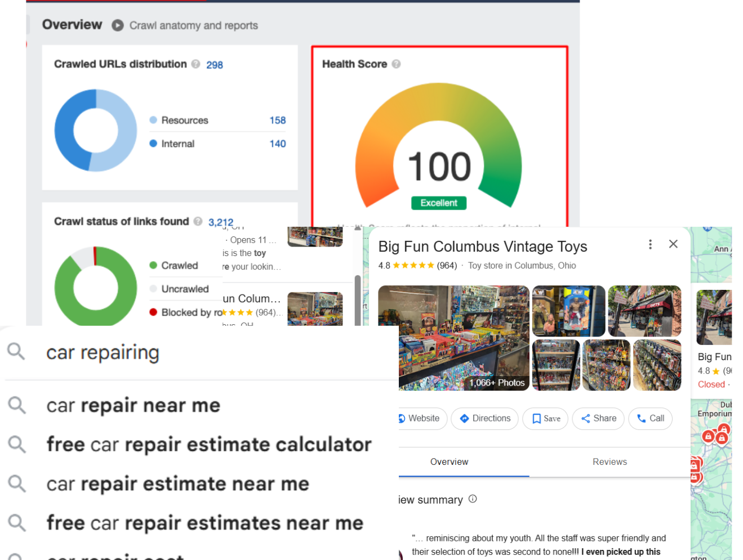Click the search icon beside "car repair estimate near me"
The height and width of the screenshot is (560, 743).
[x=17, y=483]
